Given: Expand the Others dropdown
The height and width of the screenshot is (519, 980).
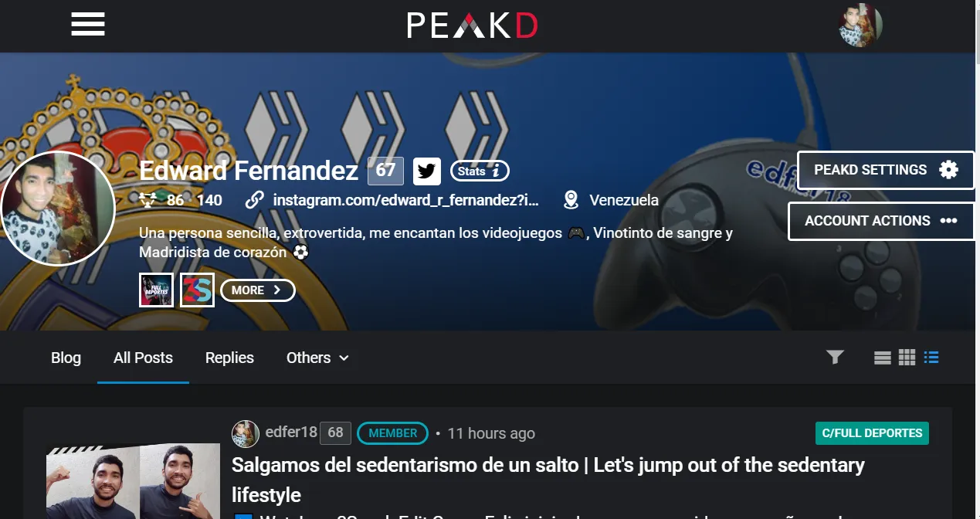Looking at the screenshot, I should pyautogui.click(x=317, y=358).
